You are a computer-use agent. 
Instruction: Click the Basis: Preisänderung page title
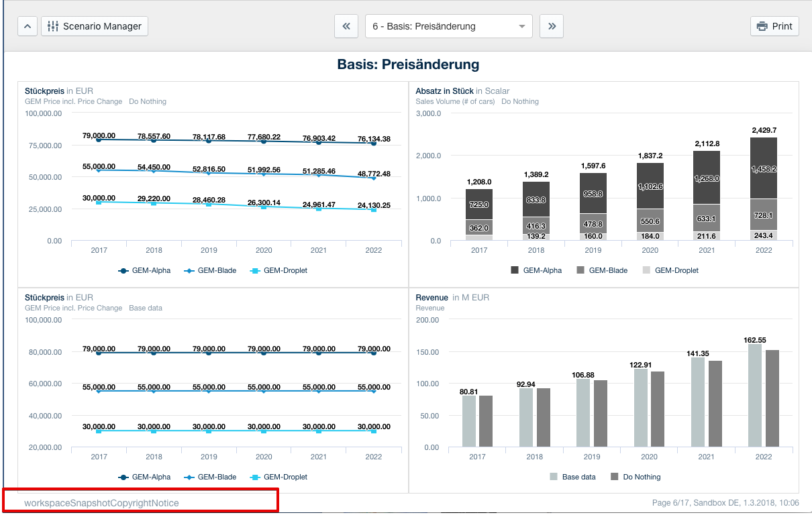pyautogui.click(x=408, y=65)
